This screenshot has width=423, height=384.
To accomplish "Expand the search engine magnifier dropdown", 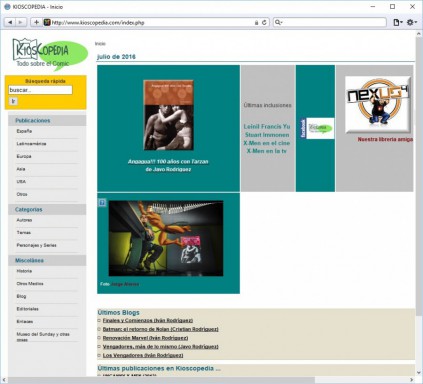I will (x=278, y=22).
